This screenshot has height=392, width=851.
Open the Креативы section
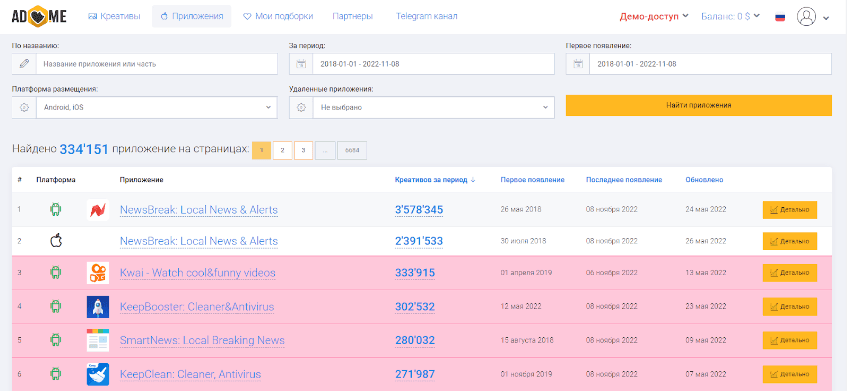[114, 16]
